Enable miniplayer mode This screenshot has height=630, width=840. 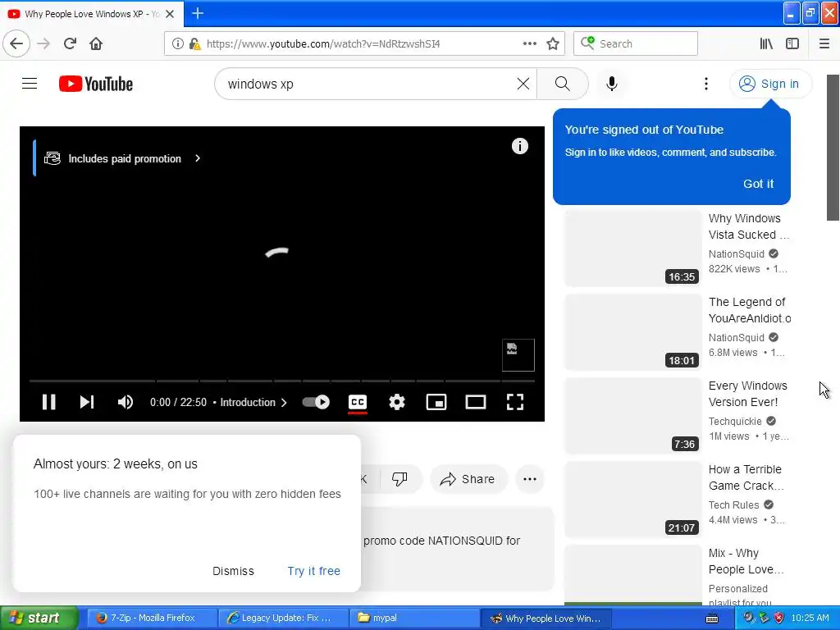(436, 402)
